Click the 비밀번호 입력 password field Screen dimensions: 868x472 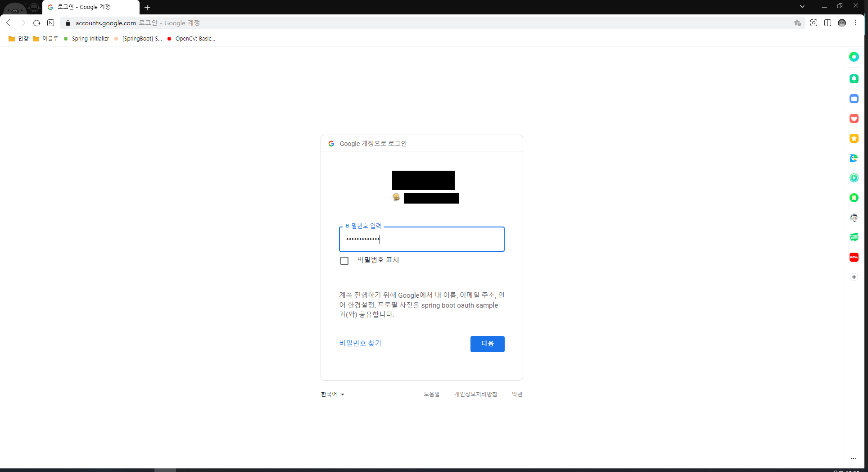[x=421, y=239]
